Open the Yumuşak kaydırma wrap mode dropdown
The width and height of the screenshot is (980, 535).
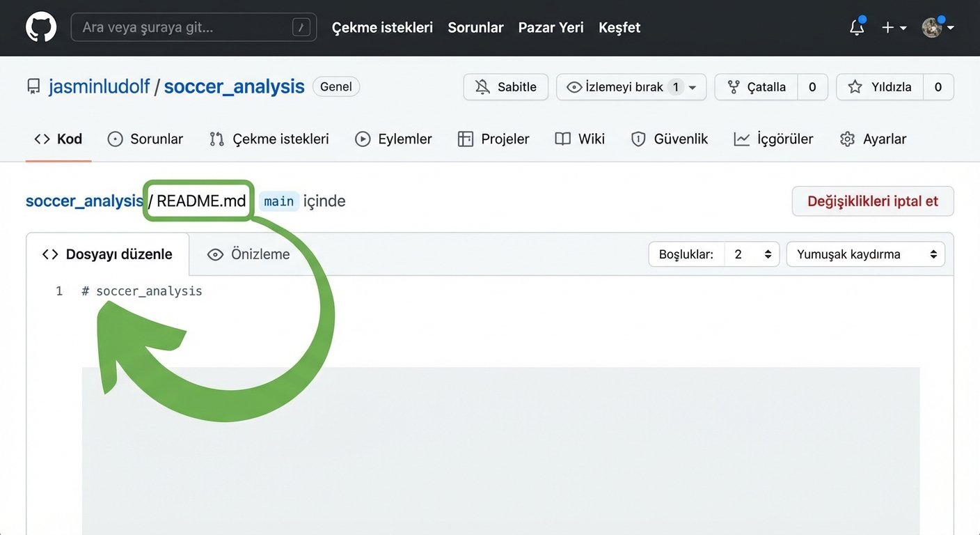click(865, 254)
